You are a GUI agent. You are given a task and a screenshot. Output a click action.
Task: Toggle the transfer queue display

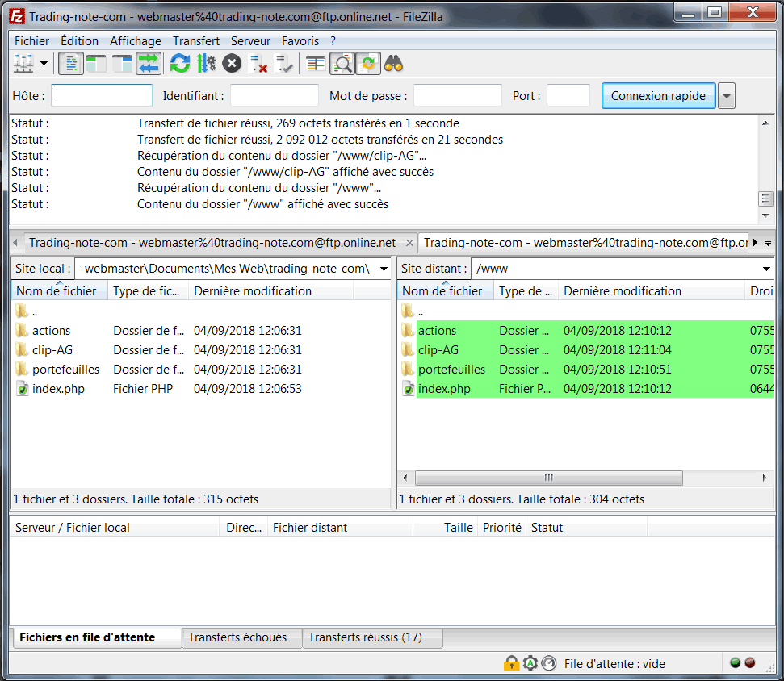point(149,64)
